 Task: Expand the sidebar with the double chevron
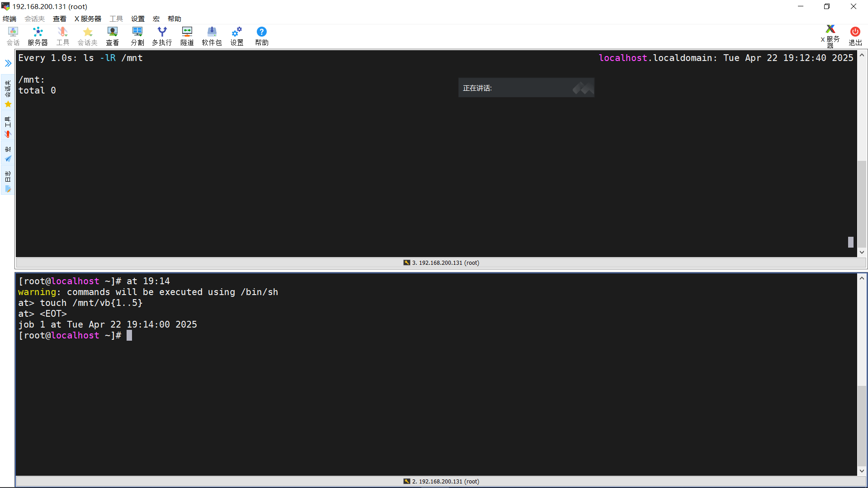(x=8, y=63)
